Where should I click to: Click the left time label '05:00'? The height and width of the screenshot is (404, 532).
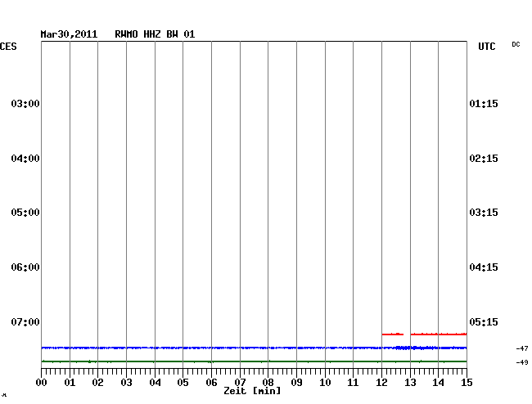click(x=25, y=213)
